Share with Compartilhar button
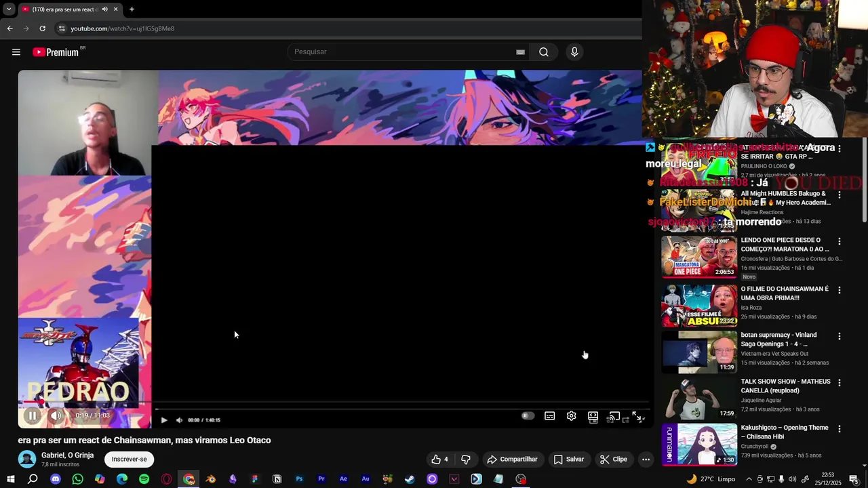This screenshot has width=868, height=488. pos(512,460)
